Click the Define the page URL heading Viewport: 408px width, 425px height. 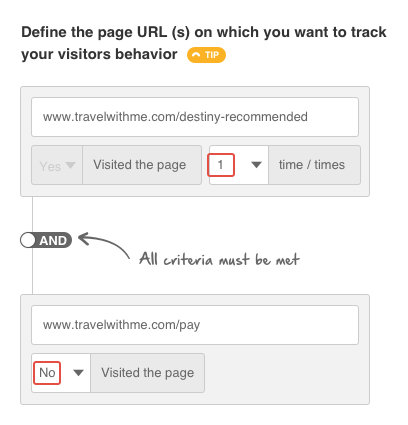[x=204, y=43]
